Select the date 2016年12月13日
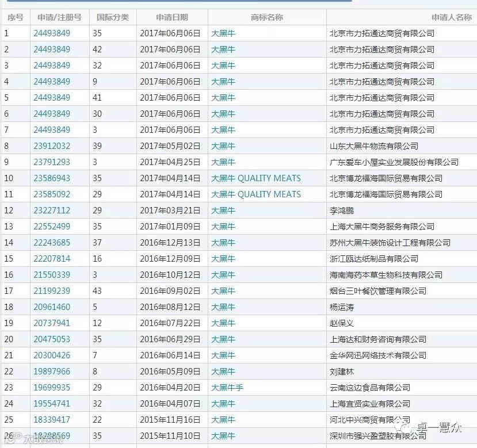The image size is (477, 448). 170,243
